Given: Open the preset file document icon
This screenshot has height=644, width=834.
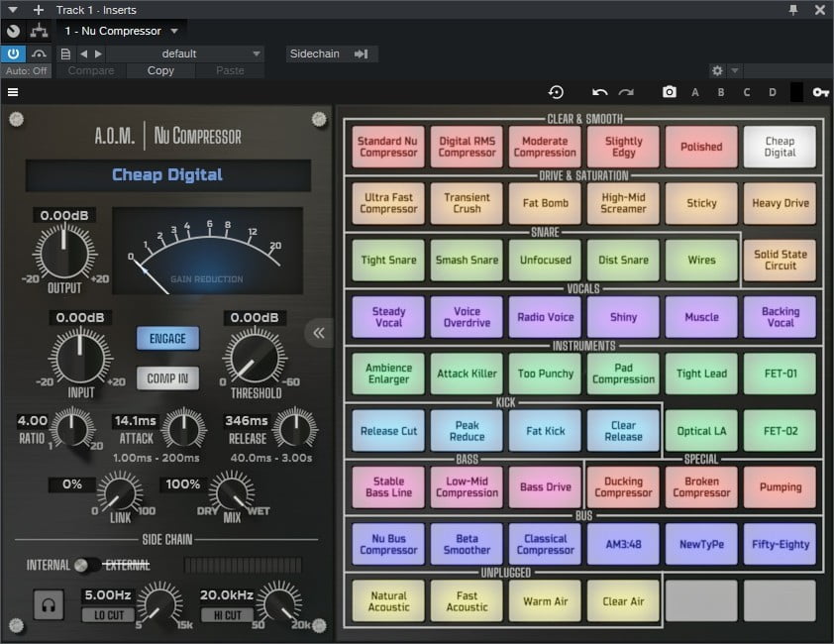Looking at the screenshot, I should point(65,54).
